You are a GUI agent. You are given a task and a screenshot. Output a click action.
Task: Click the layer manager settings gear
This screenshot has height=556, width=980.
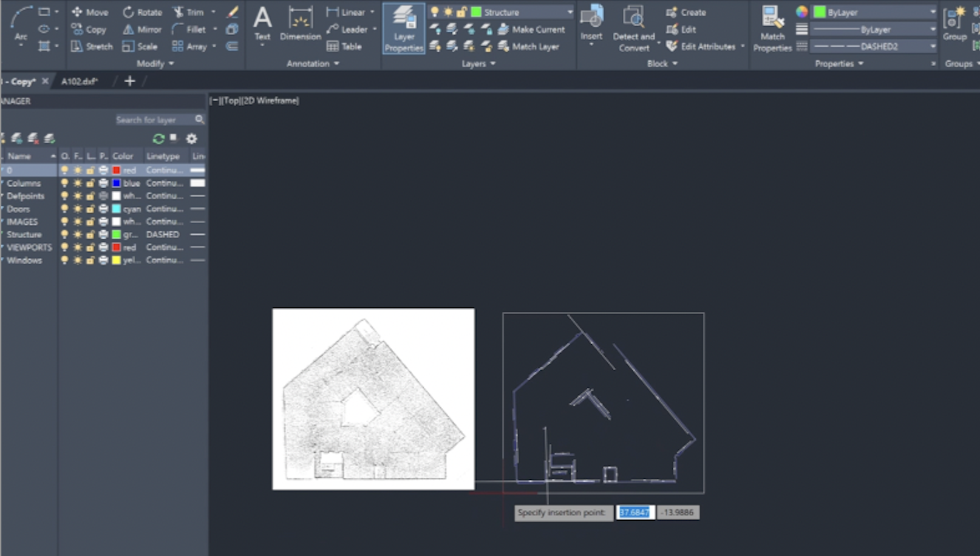pos(191,138)
